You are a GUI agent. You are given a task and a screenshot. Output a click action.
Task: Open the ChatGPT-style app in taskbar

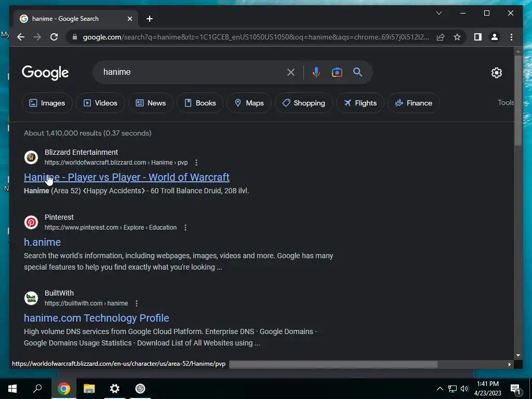[x=140, y=389]
